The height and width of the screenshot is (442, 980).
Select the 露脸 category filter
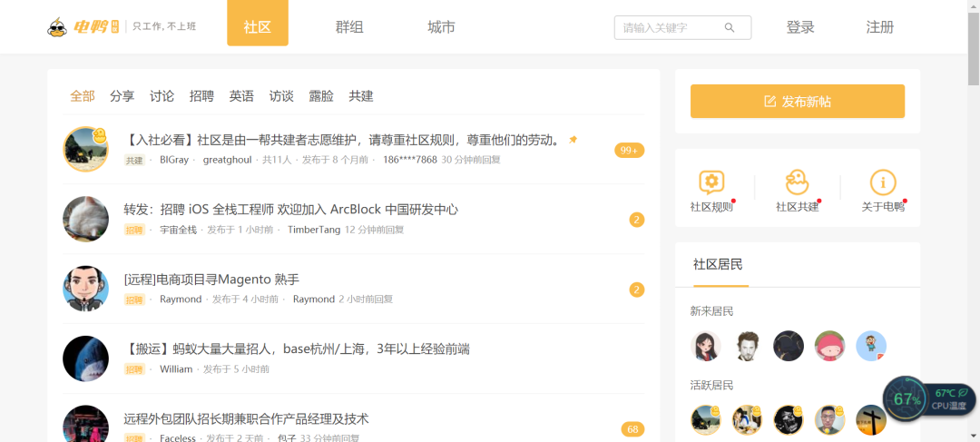(x=321, y=95)
